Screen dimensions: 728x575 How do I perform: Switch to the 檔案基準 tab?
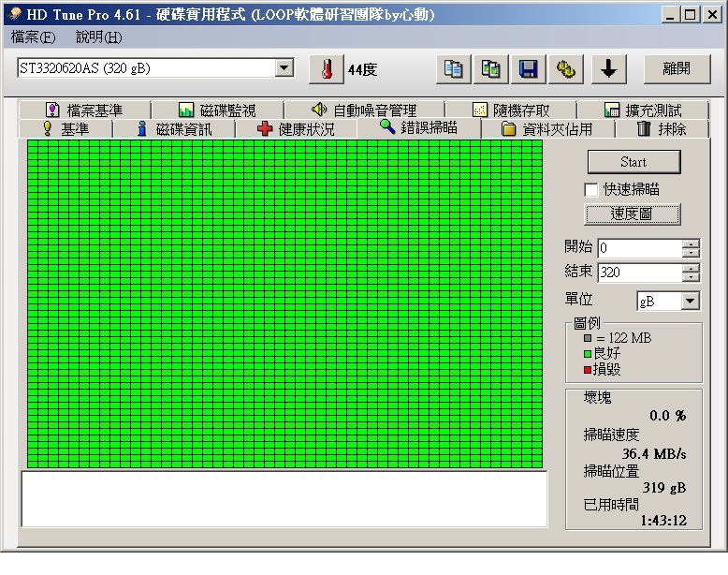[x=84, y=111]
